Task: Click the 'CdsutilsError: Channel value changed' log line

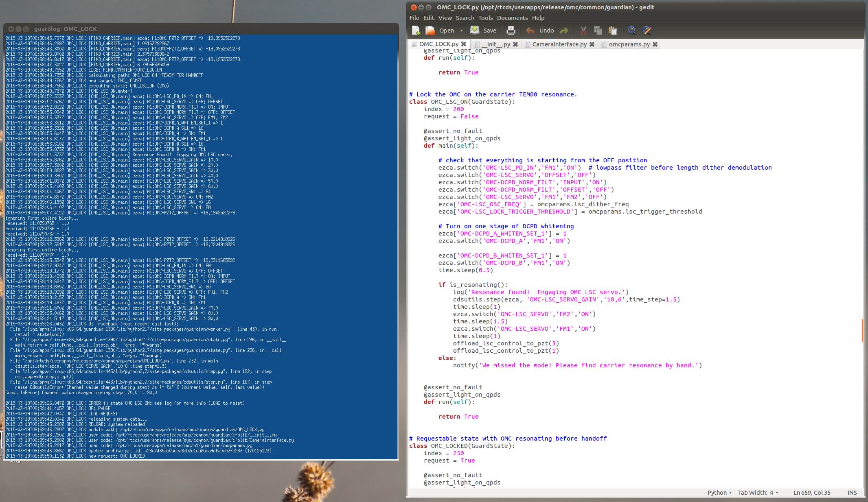Action: 81,393
